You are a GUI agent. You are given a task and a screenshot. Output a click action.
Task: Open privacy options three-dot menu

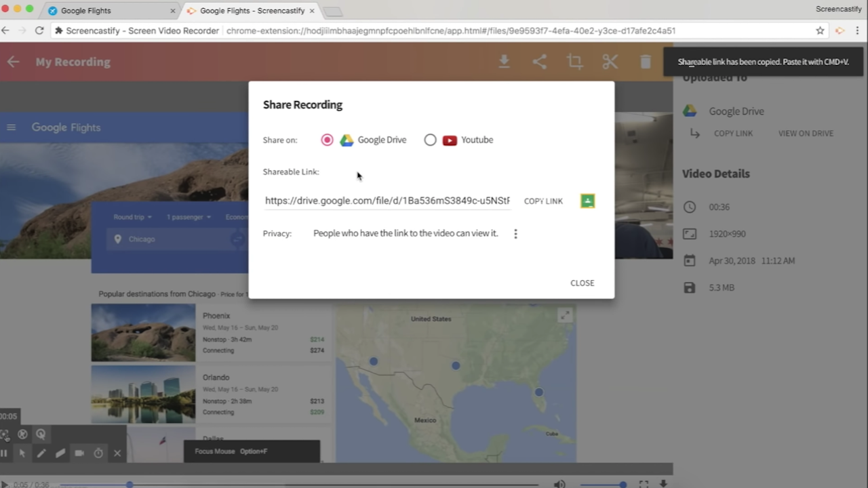click(x=515, y=234)
